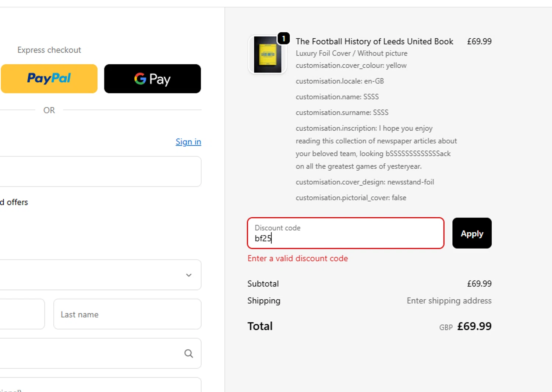The width and height of the screenshot is (552, 392).
Task: Click the Football History of Leeds United title
Action: [374, 42]
